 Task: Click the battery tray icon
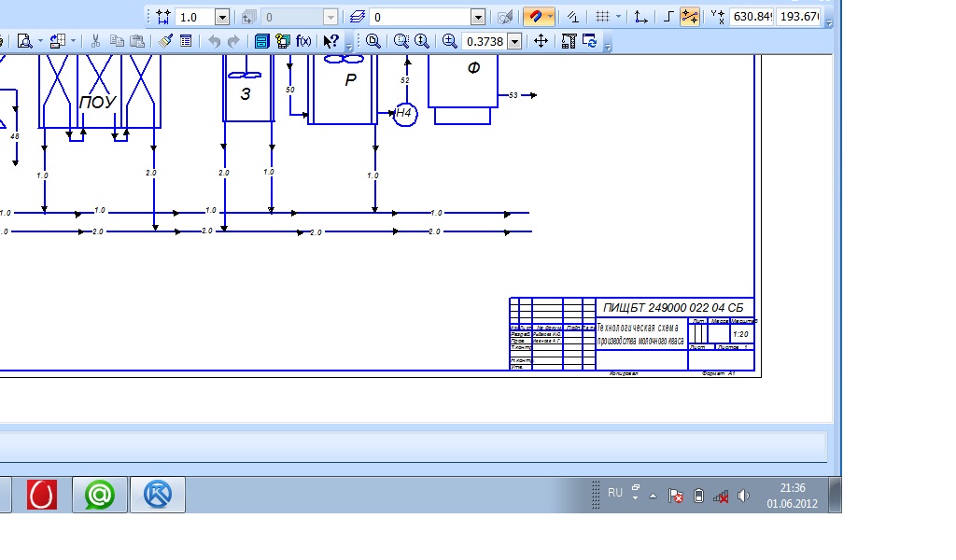698,496
